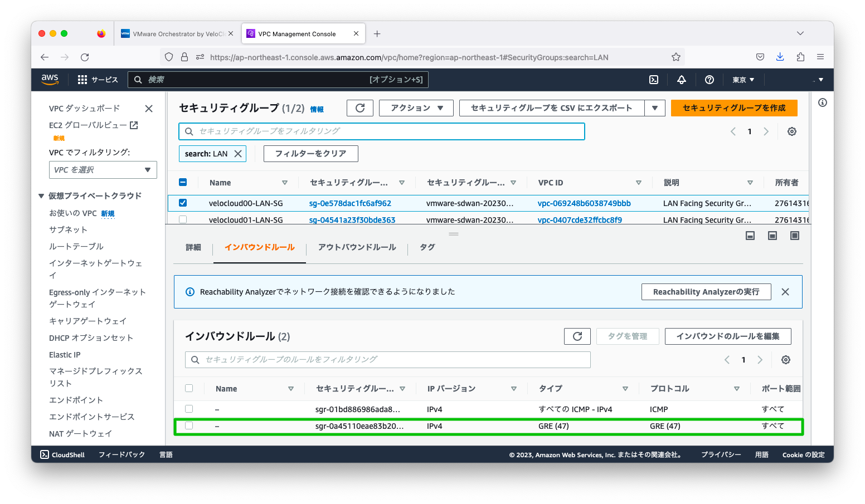Set details pane to medium split view
Image resolution: width=865 pixels, height=504 pixels.
[772, 236]
